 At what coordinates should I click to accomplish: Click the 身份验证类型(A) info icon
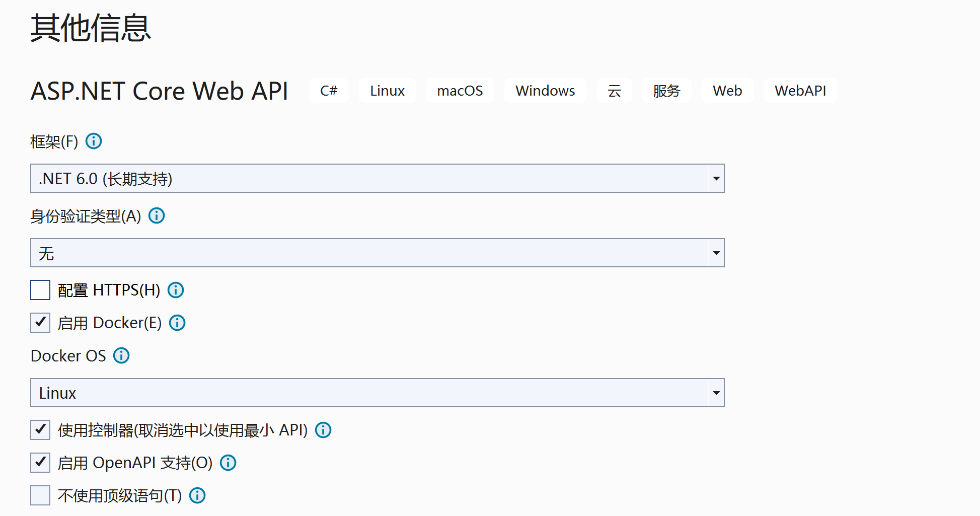(157, 216)
